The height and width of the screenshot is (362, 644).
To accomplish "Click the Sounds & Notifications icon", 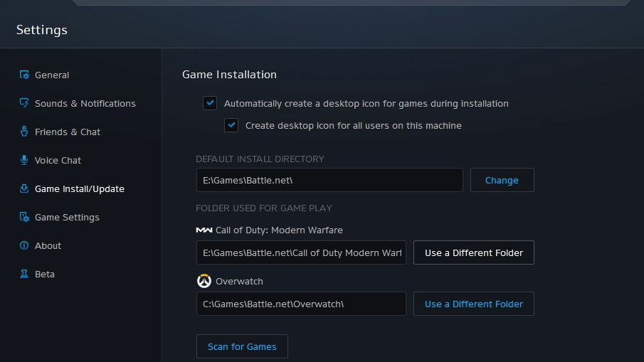I will (x=24, y=103).
